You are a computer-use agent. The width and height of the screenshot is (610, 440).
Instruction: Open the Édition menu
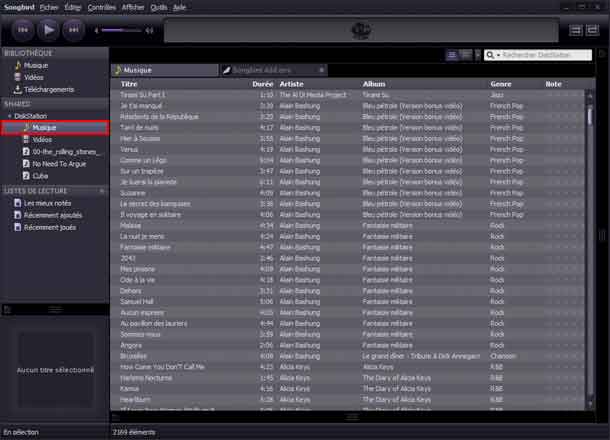click(x=73, y=7)
